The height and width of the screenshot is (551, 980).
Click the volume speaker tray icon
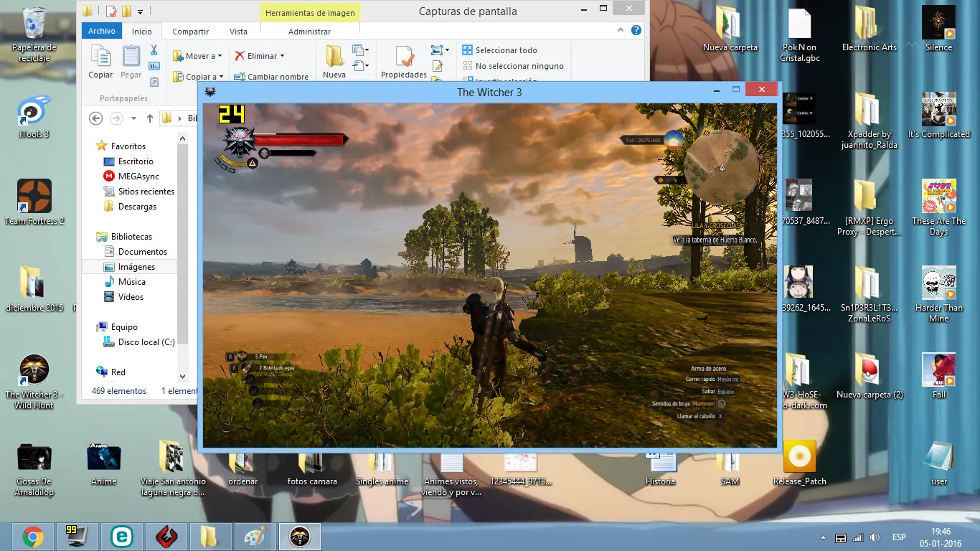[x=875, y=537]
